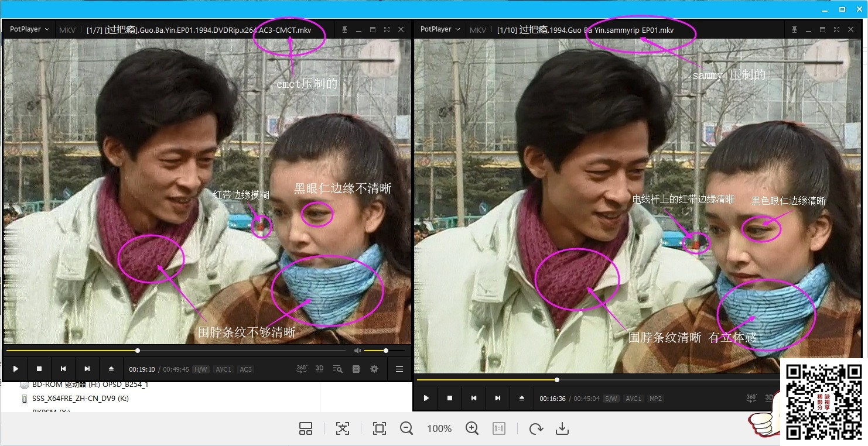Click right player elapsed time 00:16:36

click(552, 399)
